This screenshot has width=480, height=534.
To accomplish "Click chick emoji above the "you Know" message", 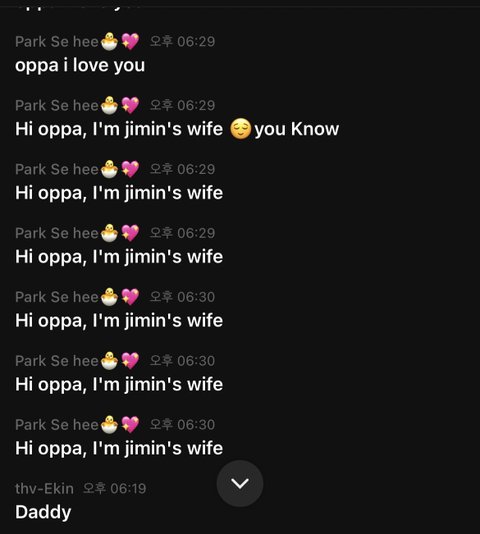I will point(109,105).
